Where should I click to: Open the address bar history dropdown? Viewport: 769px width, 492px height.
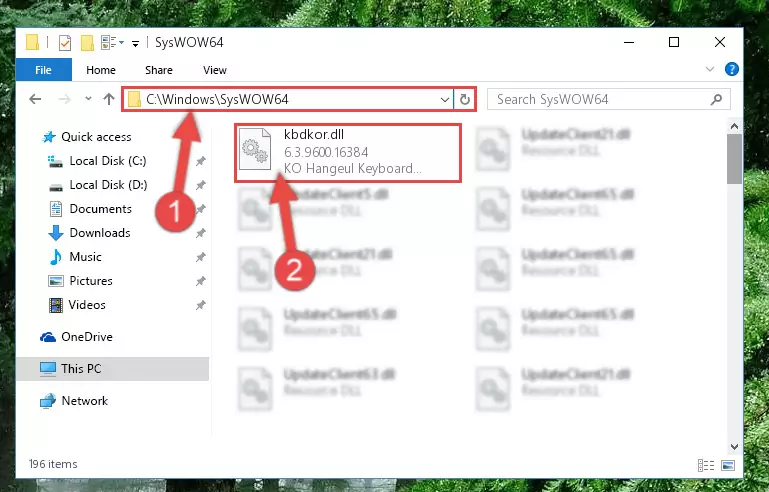pos(445,100)
